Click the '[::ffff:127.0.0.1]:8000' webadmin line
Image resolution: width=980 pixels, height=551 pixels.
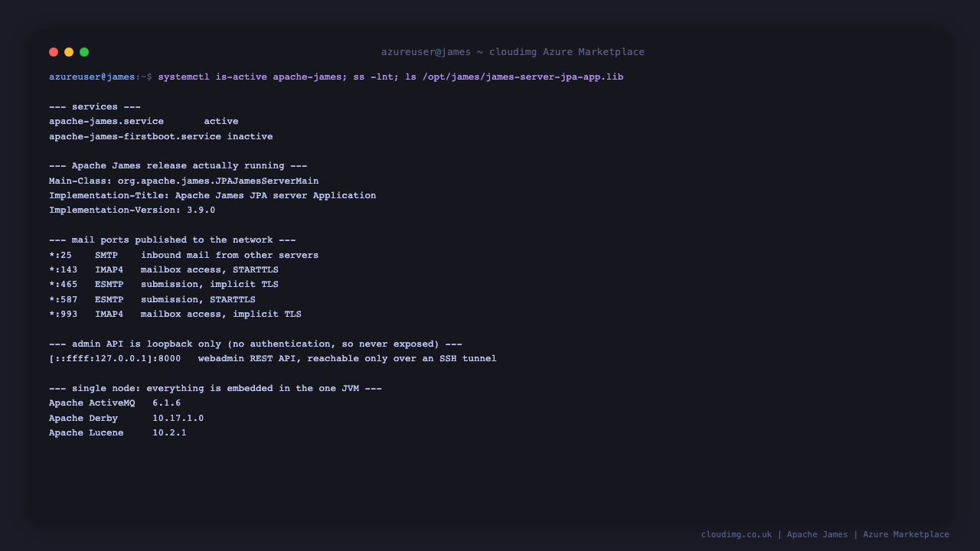click(273, 359)
